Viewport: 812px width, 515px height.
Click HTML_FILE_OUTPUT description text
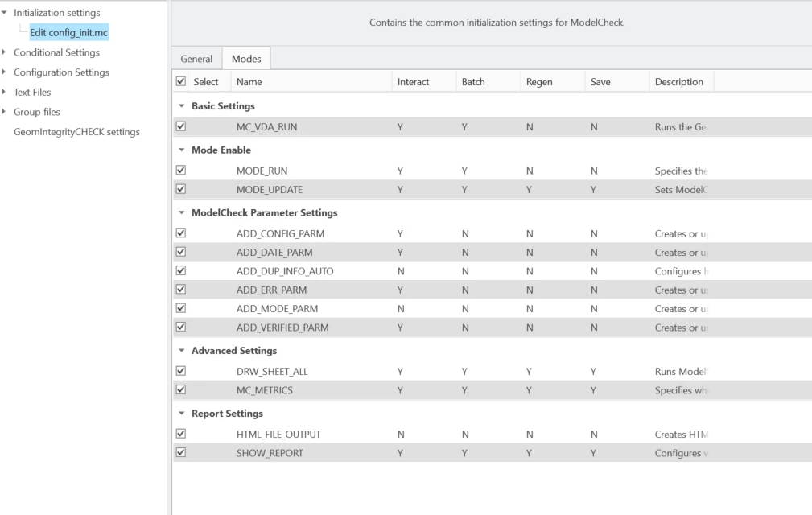(x=681, y=435)
